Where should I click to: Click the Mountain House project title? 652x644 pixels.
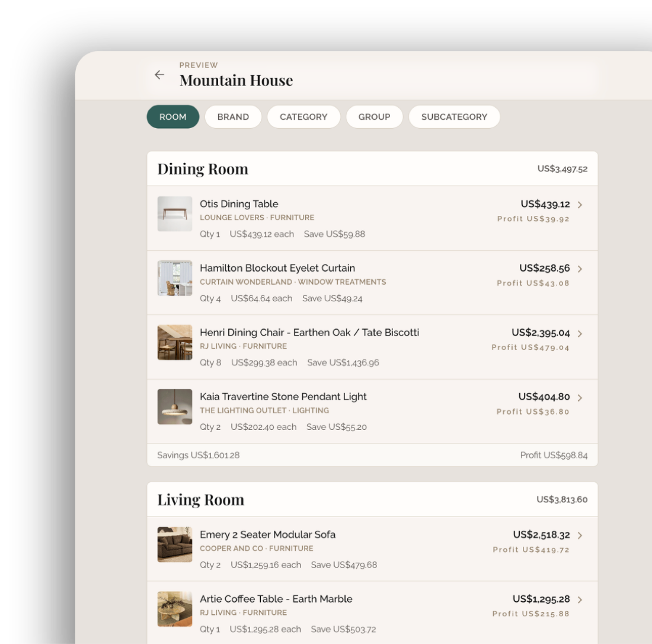[x=236, y=80]
